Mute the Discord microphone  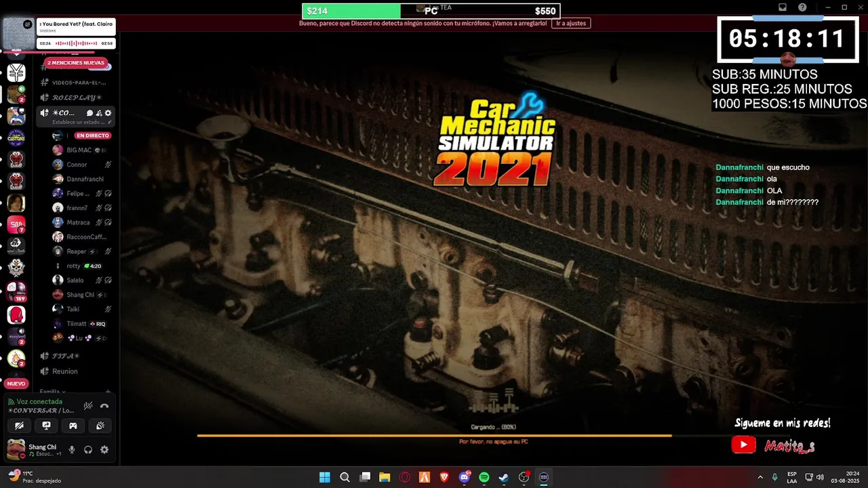(72, 449)
